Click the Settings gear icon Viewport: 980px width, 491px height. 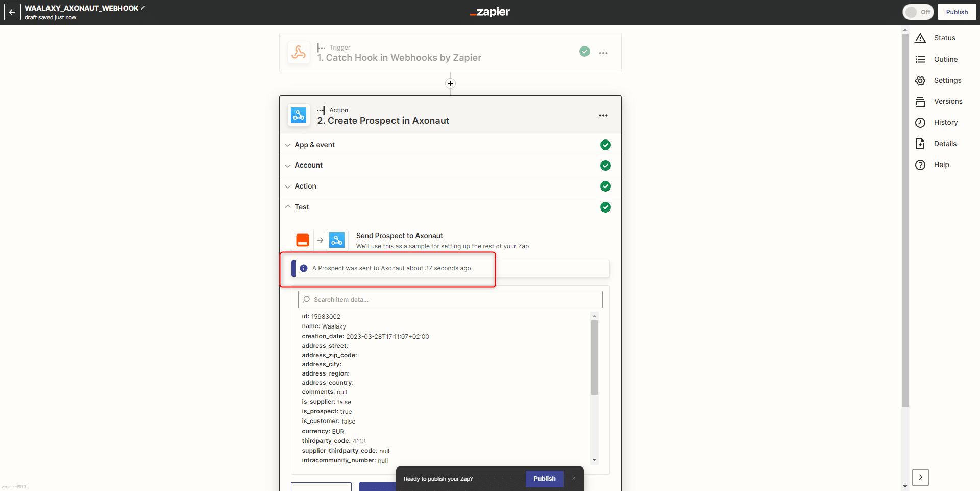pos(920,81)
